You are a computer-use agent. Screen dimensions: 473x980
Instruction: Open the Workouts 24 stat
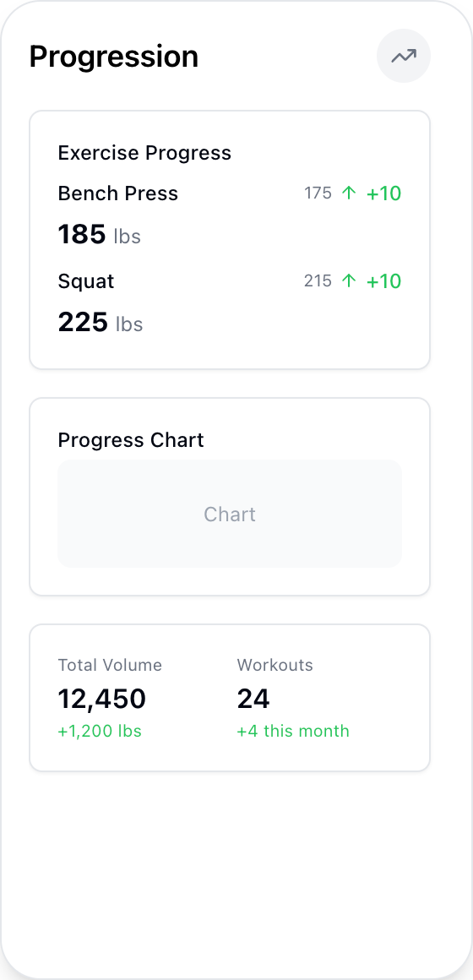click(x=293, y=698)
